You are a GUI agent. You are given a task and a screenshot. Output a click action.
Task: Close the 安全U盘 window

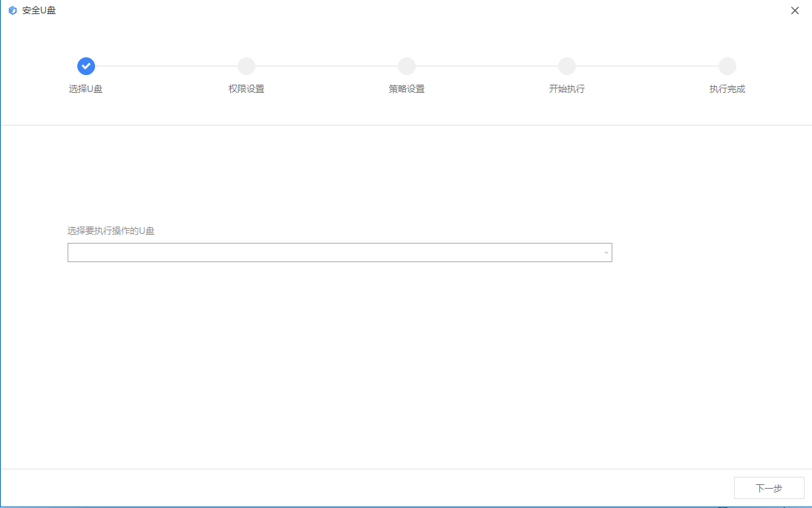click(x=795, y=10)
